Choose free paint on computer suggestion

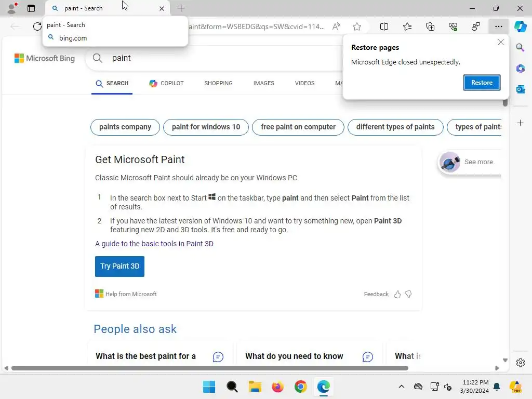pyautogui.click(x=298, y=127)
